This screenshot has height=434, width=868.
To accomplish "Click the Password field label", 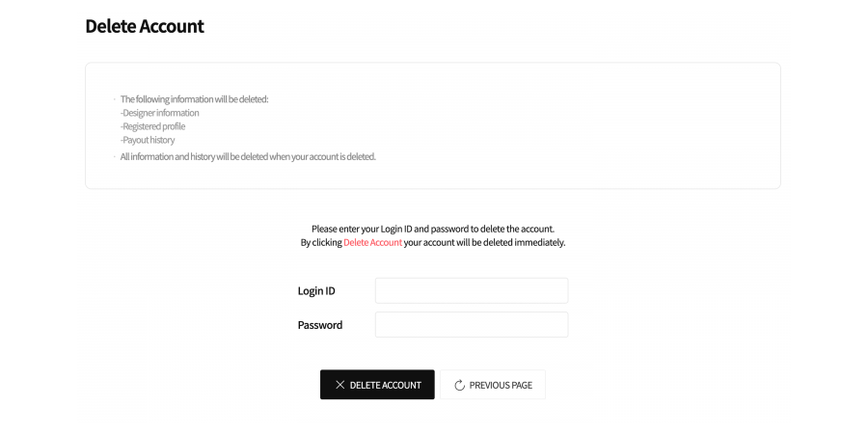I will (319, 325).
